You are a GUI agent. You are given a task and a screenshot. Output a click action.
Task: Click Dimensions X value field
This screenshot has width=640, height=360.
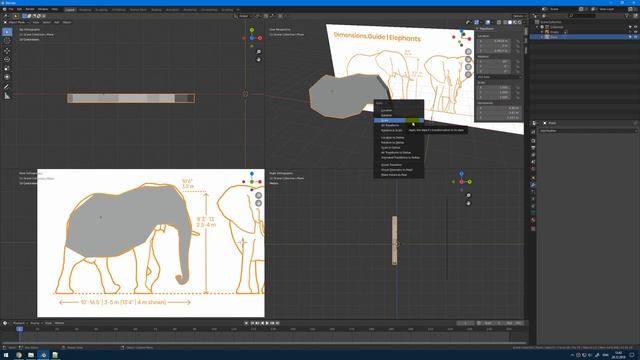(499, 108)
